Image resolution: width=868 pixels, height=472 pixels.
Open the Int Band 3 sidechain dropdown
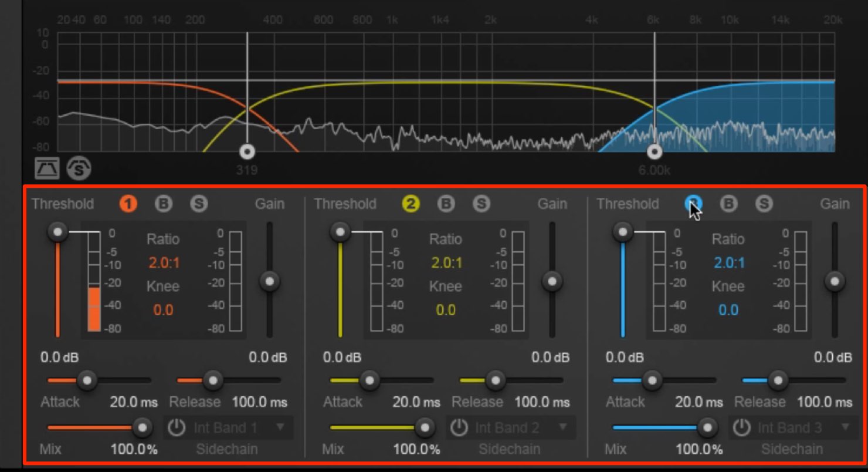click(805, 428)
